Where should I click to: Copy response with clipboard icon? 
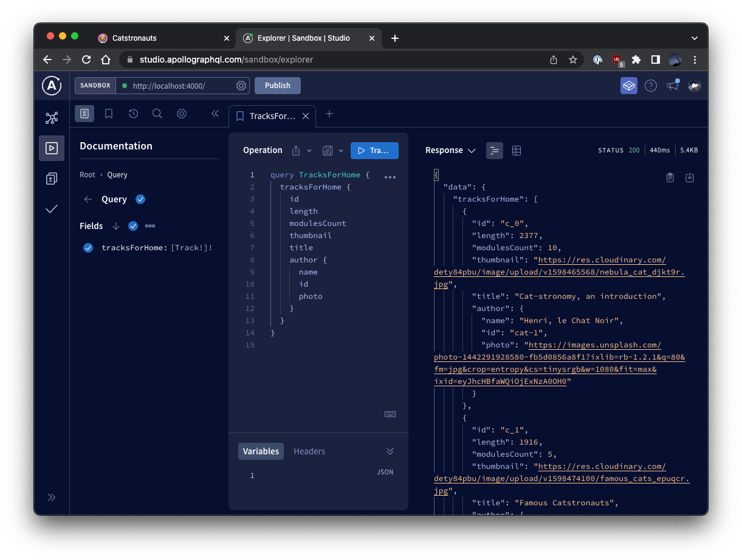670,177
